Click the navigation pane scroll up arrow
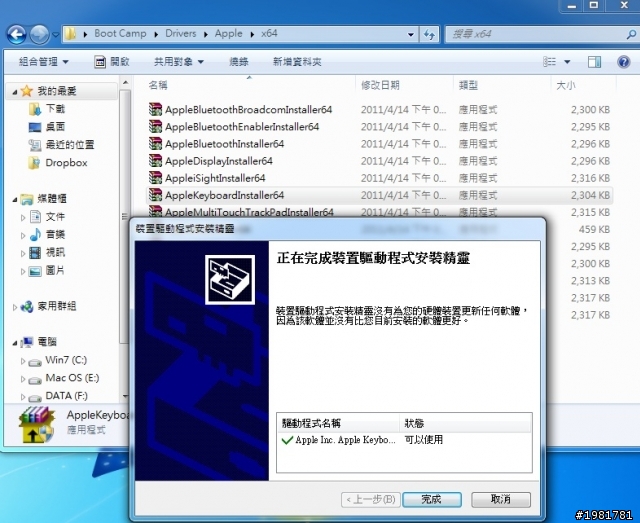Viewport: 640px width, 523px height. 126,83
